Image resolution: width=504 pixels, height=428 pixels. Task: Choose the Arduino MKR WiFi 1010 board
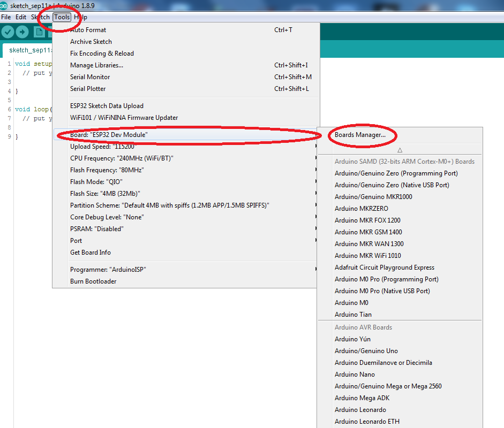(368, 255)
